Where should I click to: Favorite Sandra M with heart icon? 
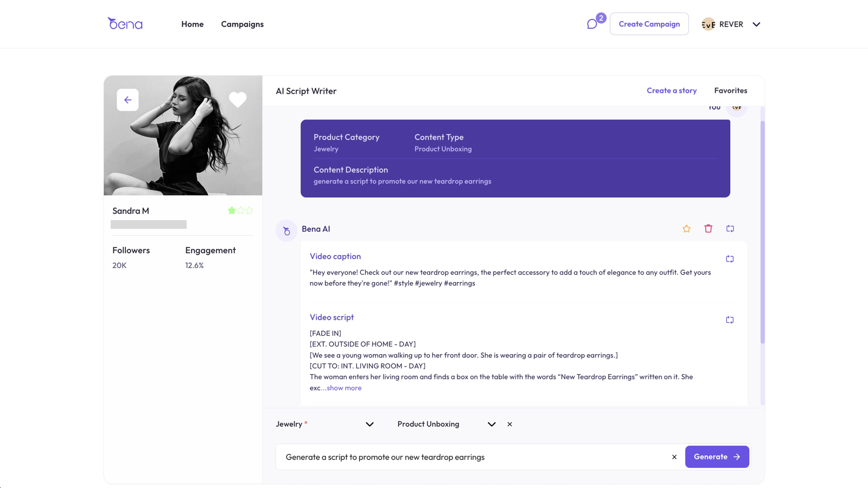[x=238, y=100]
